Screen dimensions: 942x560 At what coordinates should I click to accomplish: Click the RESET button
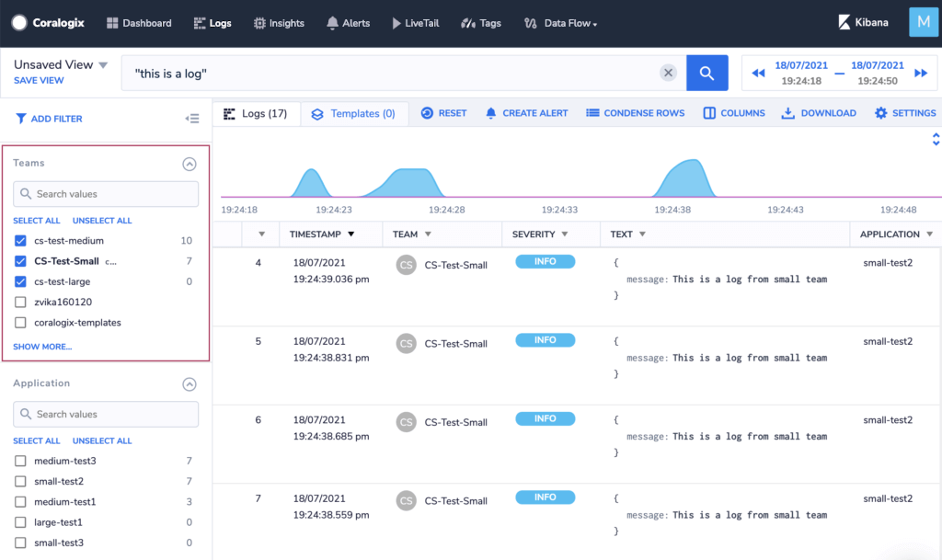point(444,113)
